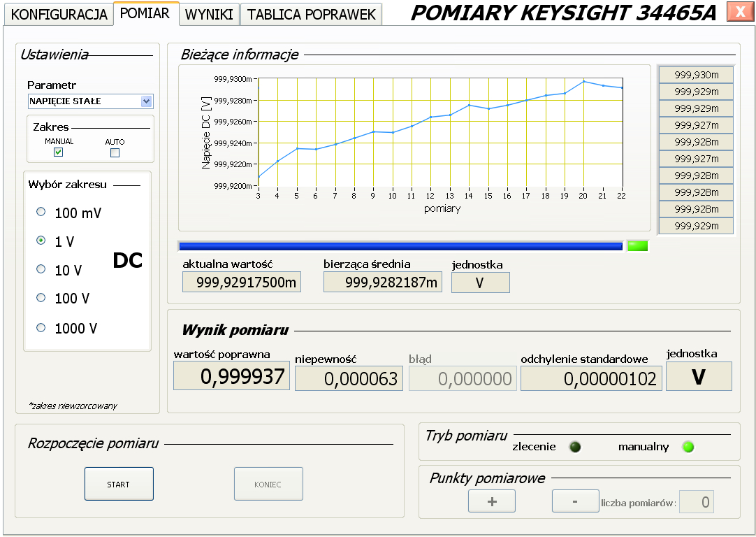Choose the 1 V range radio button
The image size is (756, 537).
tap(41, 241)
